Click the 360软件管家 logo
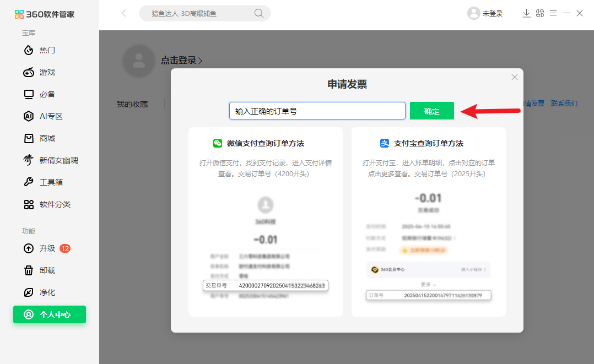 click(x=44, y=14)
